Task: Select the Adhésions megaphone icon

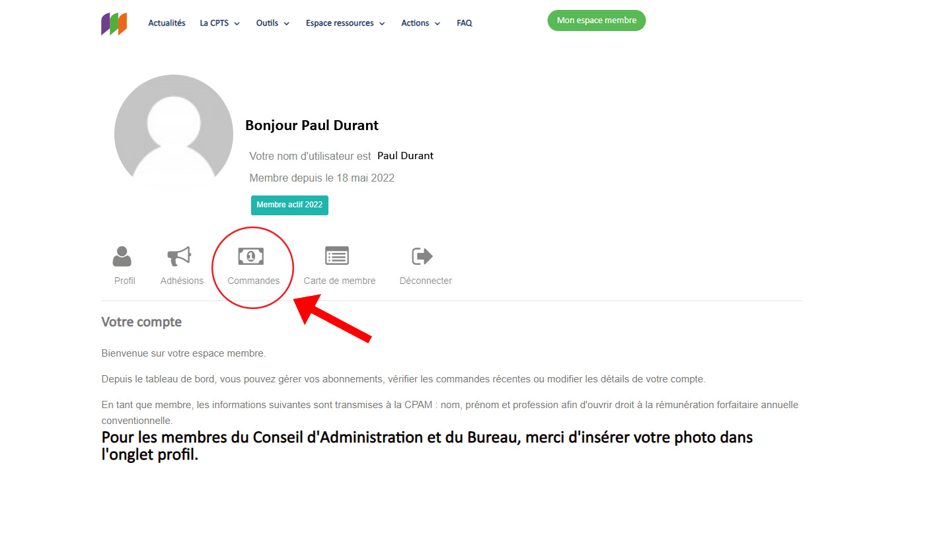Action: (x=179, y=256)
